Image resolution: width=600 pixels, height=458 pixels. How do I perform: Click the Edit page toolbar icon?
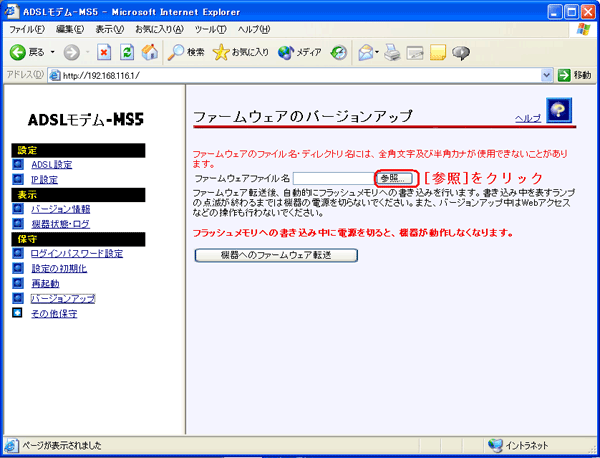415,53
